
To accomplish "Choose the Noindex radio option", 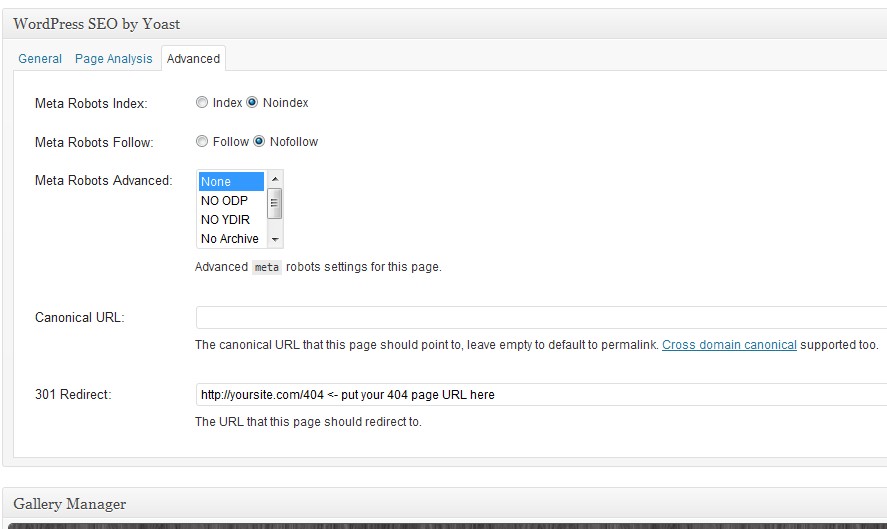I will tap(253, 103).
